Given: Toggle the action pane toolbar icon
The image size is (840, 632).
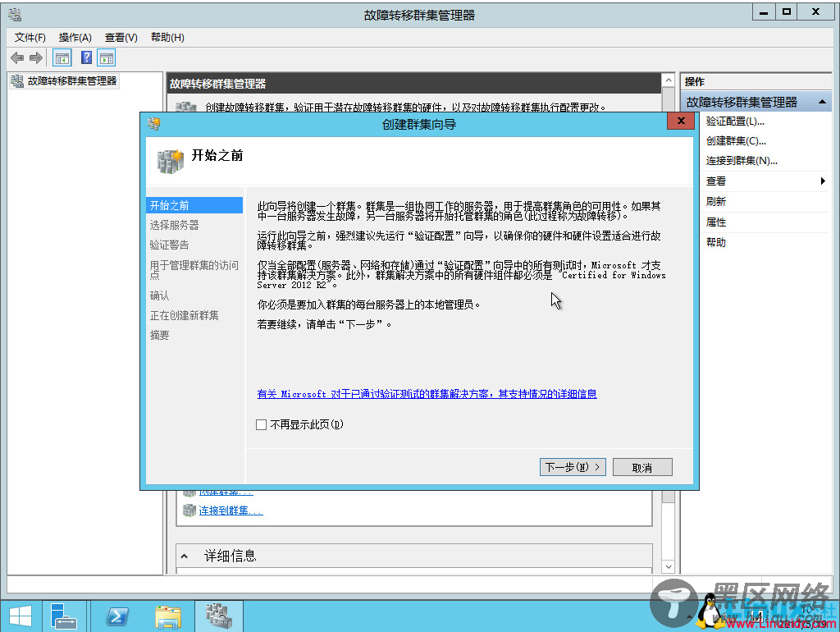Looking at the screenshot, I should pyautogui.click(x=107, y=58).
